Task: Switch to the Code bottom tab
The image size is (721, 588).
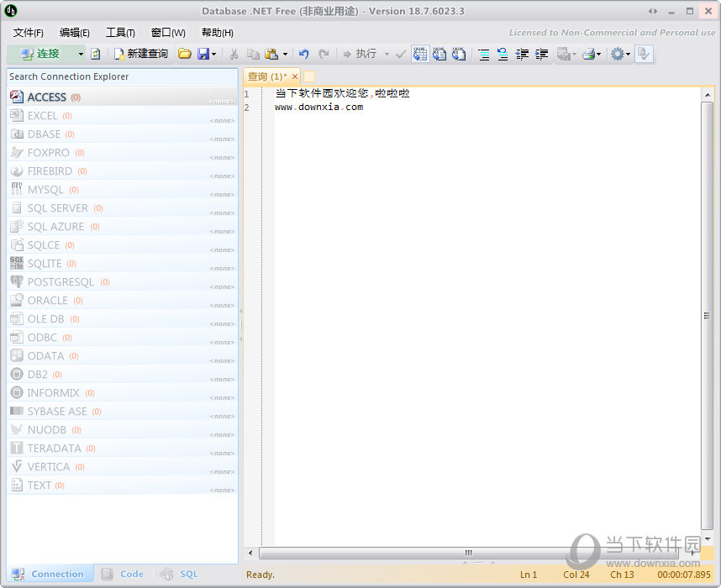Action: 124,574
